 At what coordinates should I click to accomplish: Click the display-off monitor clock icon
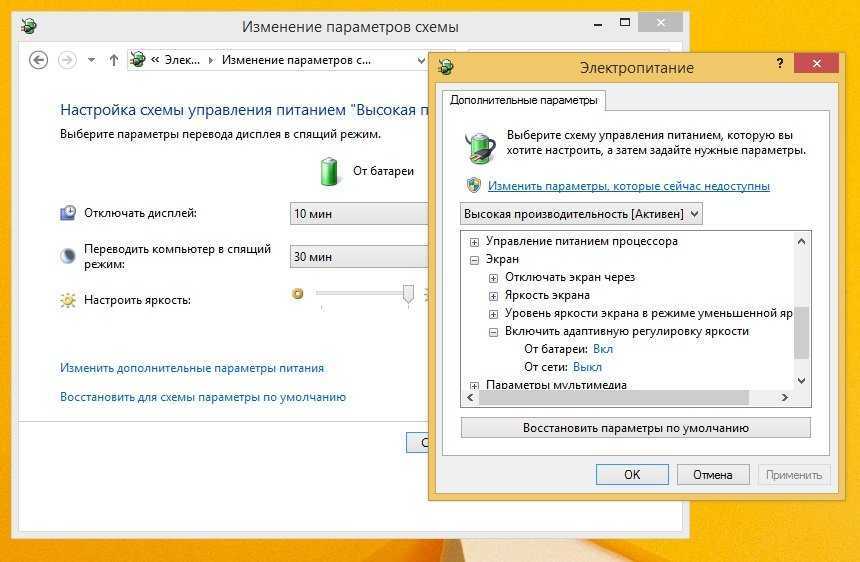[67, 213]
